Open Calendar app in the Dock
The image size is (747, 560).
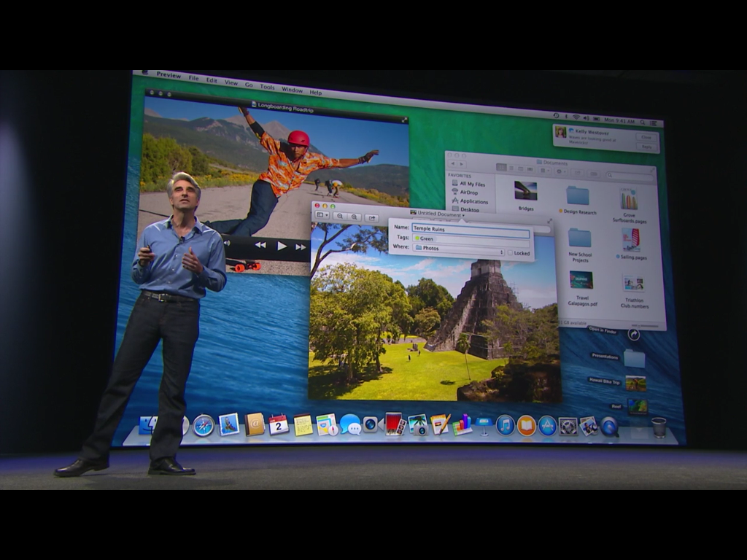[279, 425]
